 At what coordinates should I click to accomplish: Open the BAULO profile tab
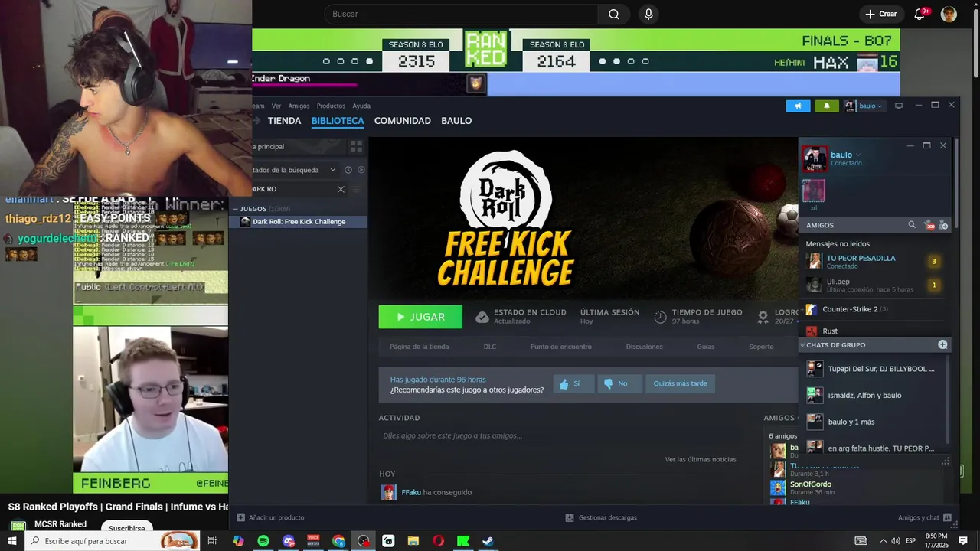[456, 121]
